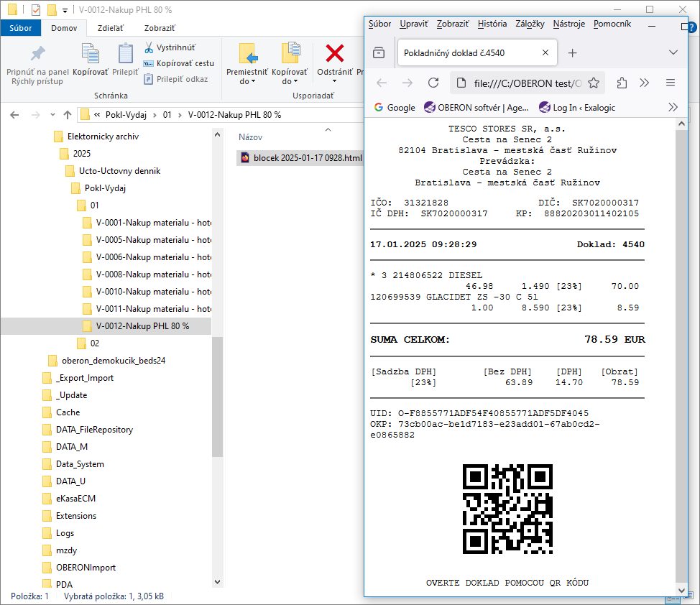
Task: Switch to Zdieľať ribbon tab
Action: [x=110, y=28]
